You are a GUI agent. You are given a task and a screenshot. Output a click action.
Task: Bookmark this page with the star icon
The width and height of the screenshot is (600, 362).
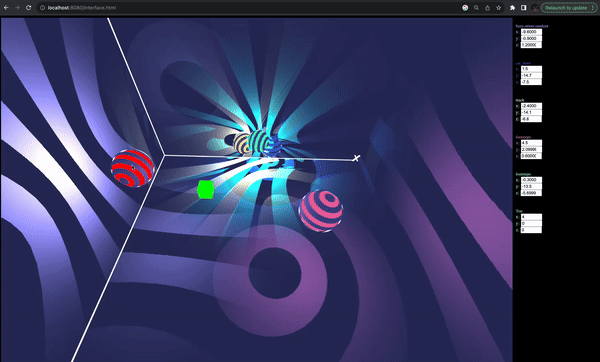(x=499, y=8)
